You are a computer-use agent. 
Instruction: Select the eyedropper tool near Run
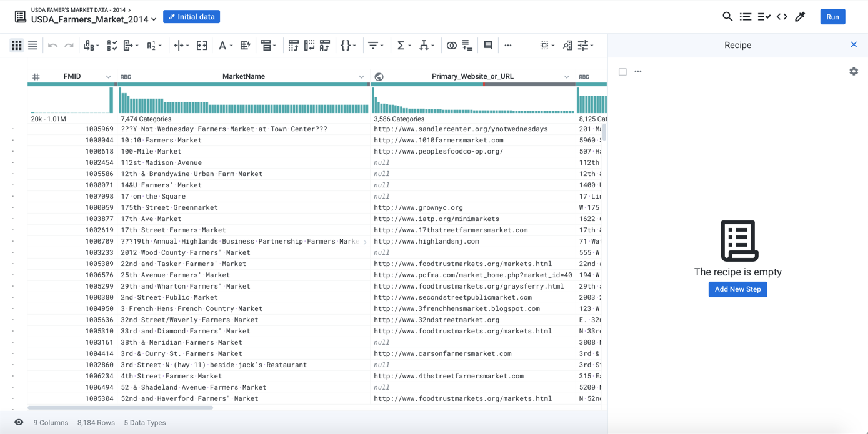click(801, 17)
